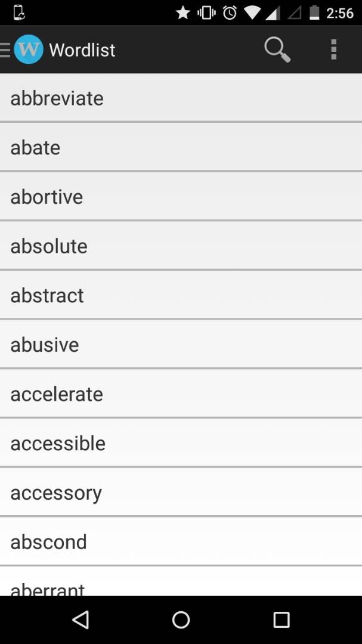Tap the home circle button
Screen dimensions: 362x644
point(181,620)
